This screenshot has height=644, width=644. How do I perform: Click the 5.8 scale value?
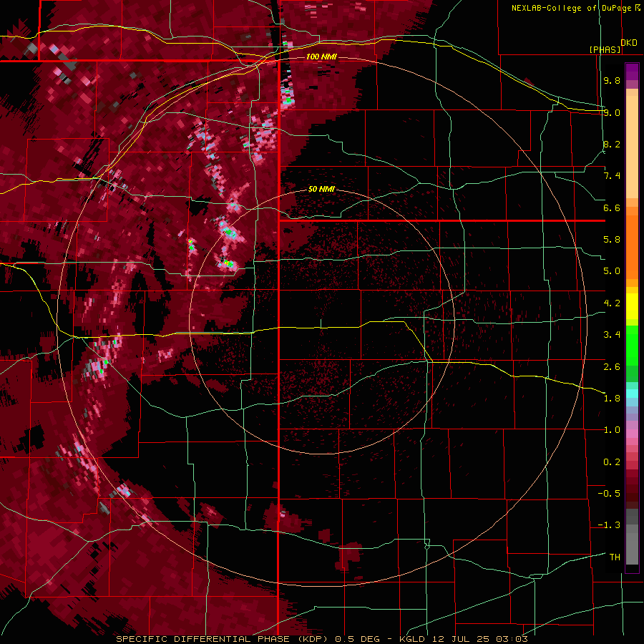pyautogui.click(x=612, y=240)
